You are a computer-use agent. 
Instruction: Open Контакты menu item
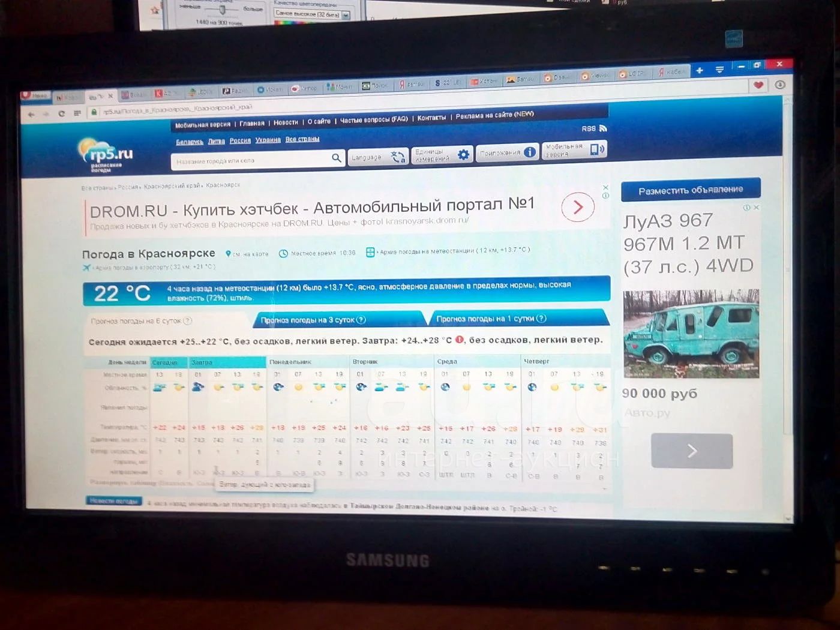point(431,118)
